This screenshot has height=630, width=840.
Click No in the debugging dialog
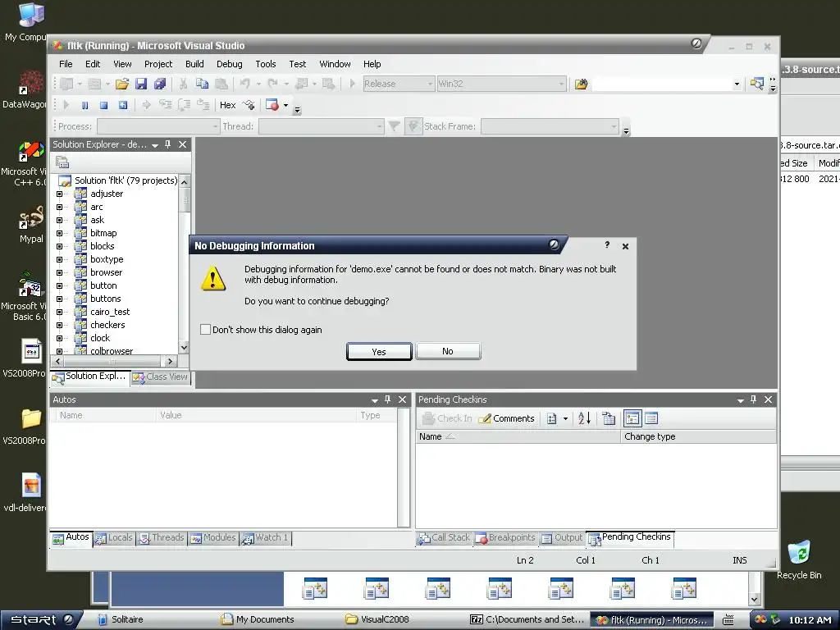tap(448, 351)
